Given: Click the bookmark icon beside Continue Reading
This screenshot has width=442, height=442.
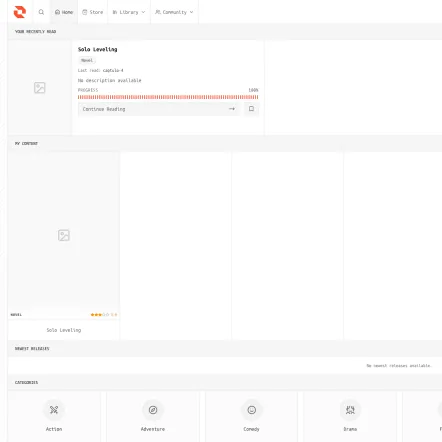Looking at the screenshot, I should point(251,109).
